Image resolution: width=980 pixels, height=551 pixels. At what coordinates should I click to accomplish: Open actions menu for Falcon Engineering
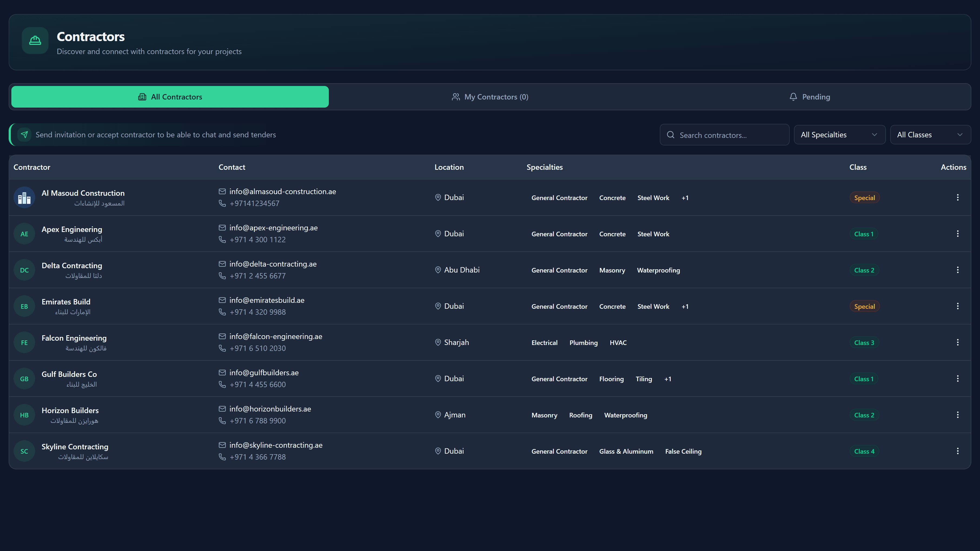click(958, 342)
